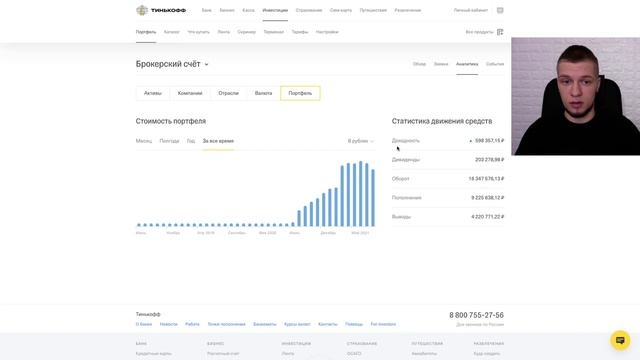Viewport: 640px width, 360px height.
Task: Select the highlighted Портфель analytics button
Action: pos(300,93)
